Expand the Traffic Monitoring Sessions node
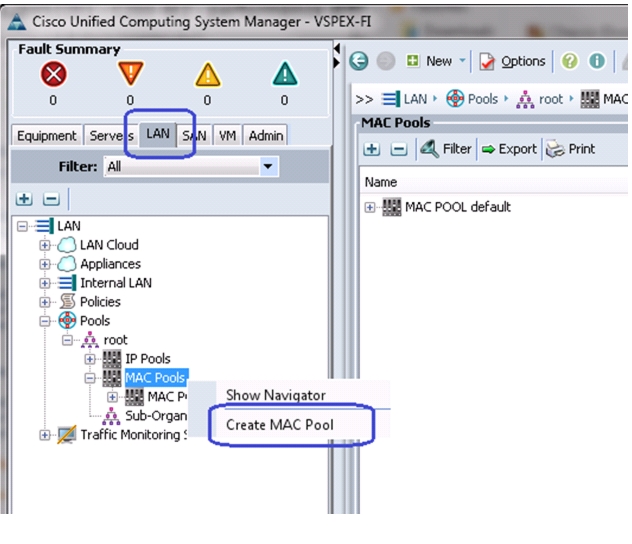Viewport: 632px width, 544px height. [45, 435]
